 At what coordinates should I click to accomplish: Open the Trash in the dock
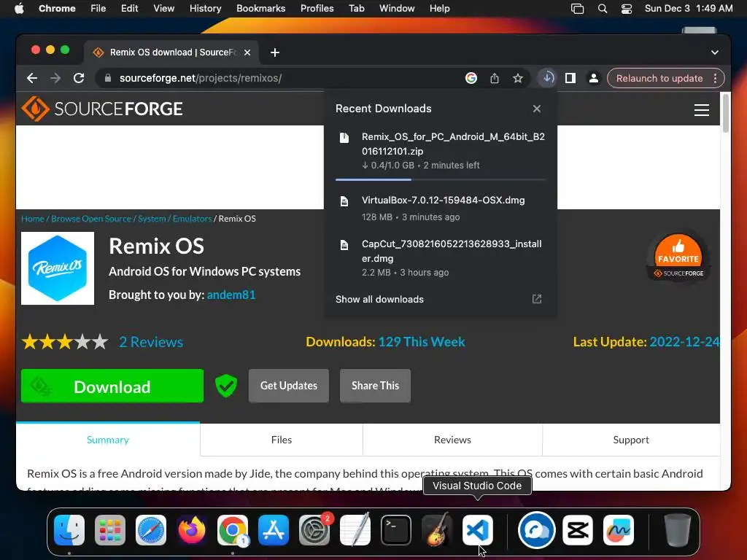pos(677,530)
